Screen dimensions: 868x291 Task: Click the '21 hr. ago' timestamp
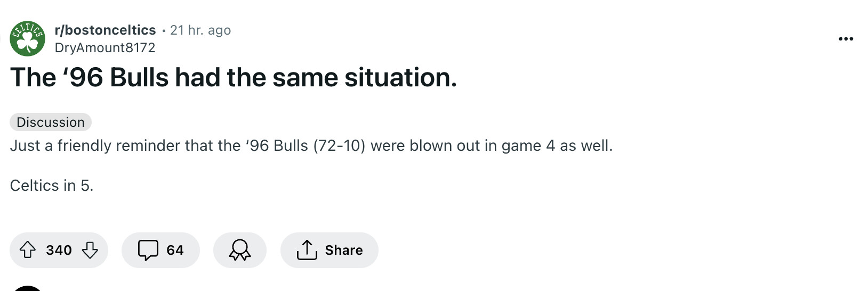(x=200, y=30)
